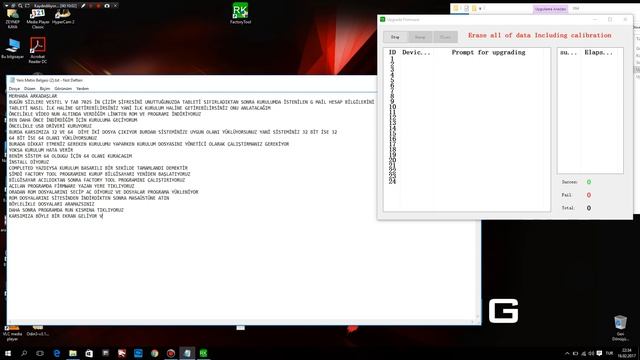Click the red round recorder icon on the taskbar
The height and width of the screenshot is (360, 640).
click(x=171, y=353)
